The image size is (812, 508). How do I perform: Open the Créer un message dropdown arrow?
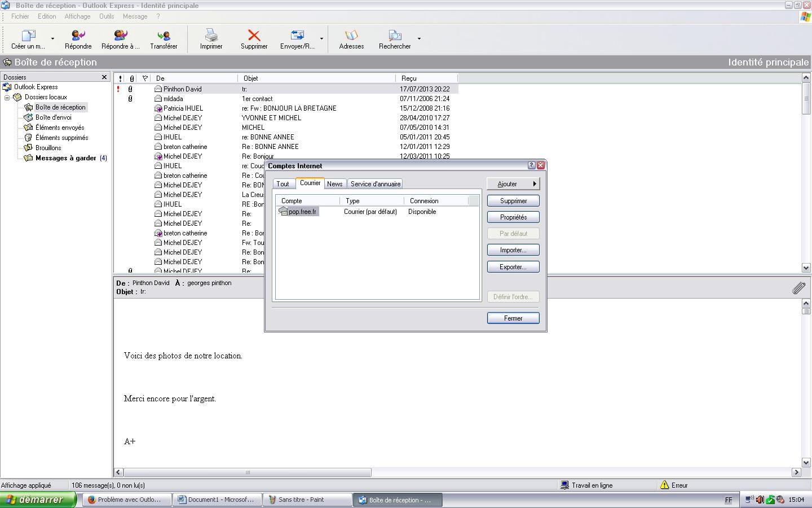(53, 39)
